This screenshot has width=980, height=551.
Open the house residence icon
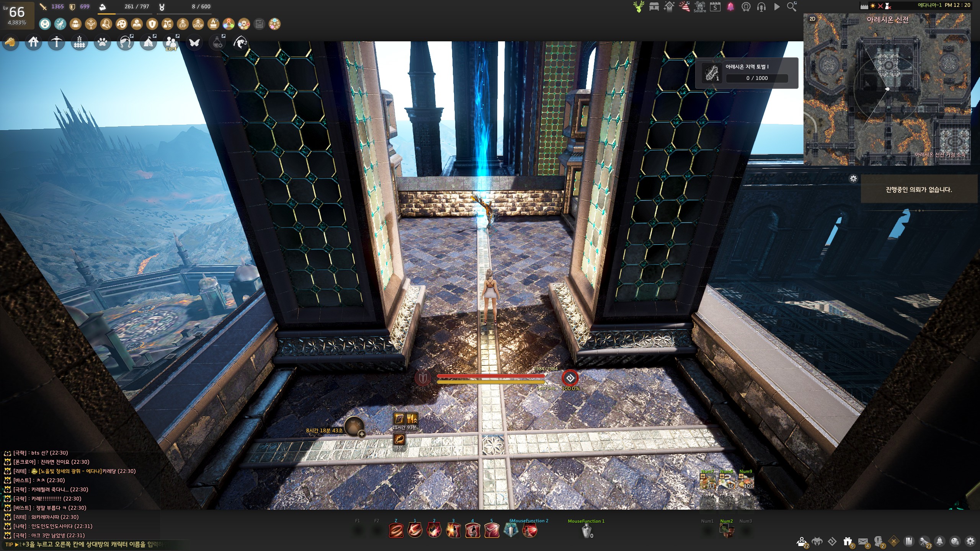pyautogui.click(x=33, y=42)
